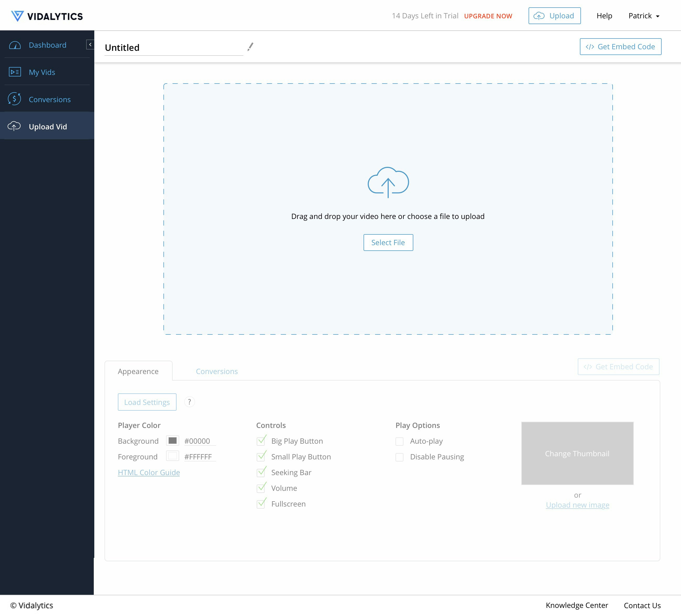Enable the Disable Pausing checkbox
The height and width of the screenshot is (616, 681).
click(399, 457)
